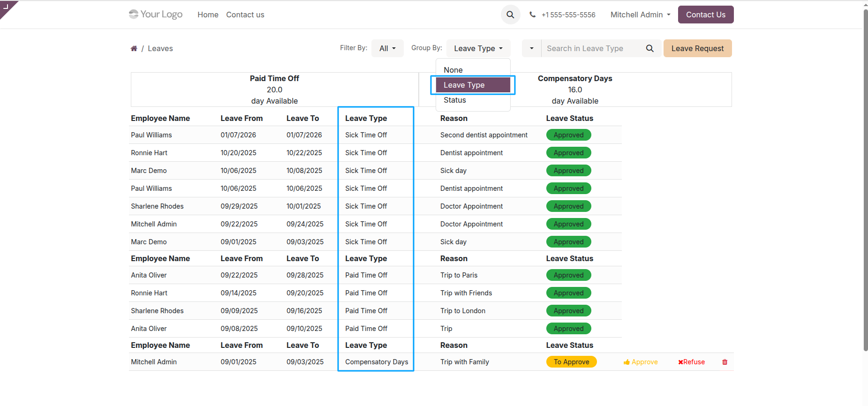Click the first Employee Name column header

[x=160, y=118]
